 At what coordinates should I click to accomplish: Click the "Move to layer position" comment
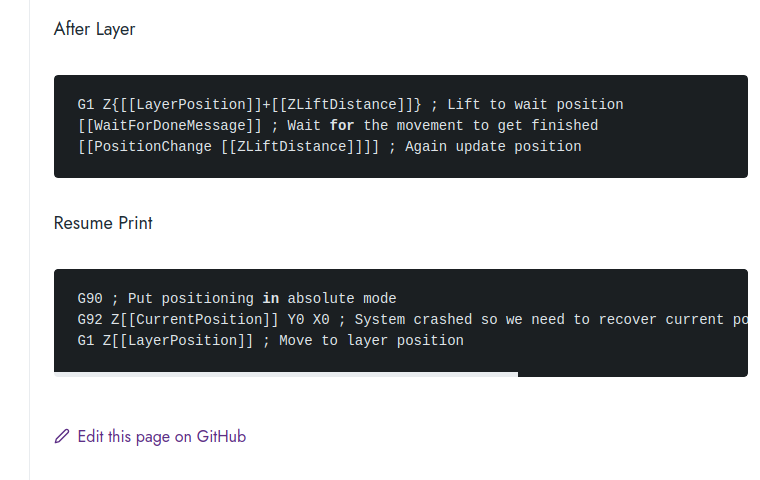371,340
